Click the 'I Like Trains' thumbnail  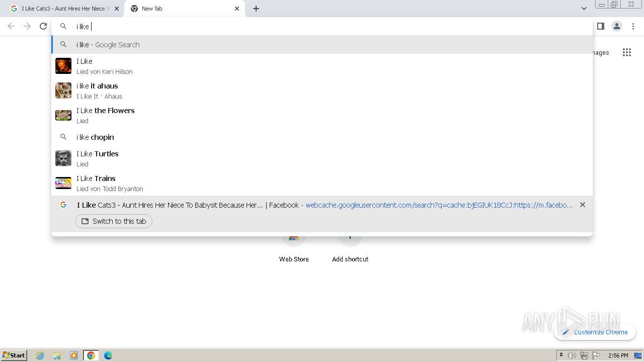coord(63,183)
